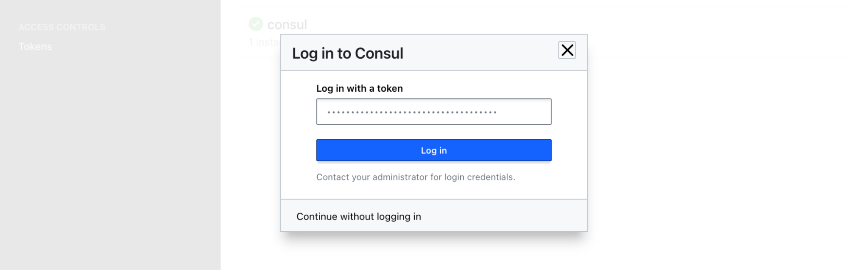Focus the token input field
The width and height of the screenshot is (868, 270).
click(x=433, y=112)
